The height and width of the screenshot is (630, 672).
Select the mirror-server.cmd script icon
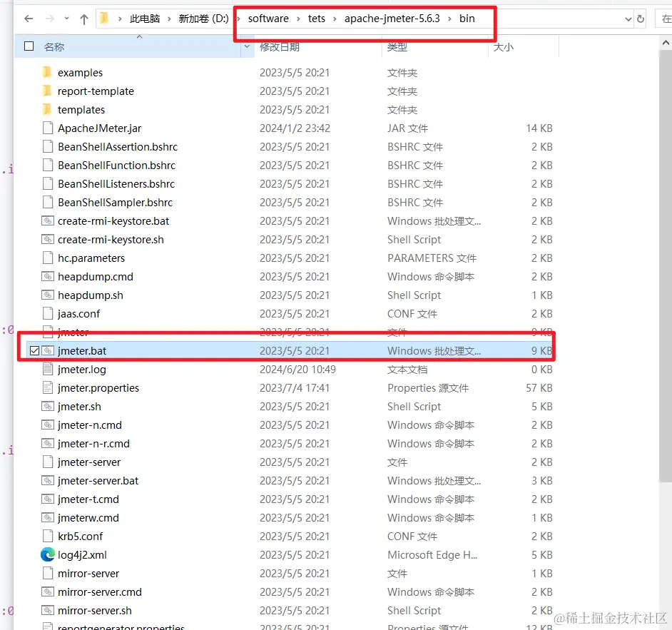[48, 592]
